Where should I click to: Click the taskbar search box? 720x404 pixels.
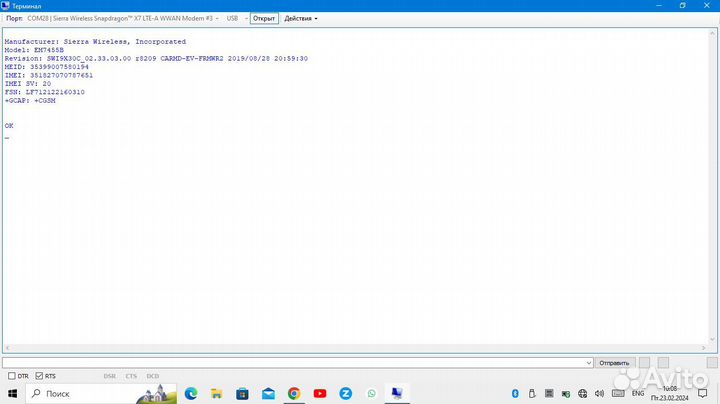pyautogui.click(x=100, y=394)
